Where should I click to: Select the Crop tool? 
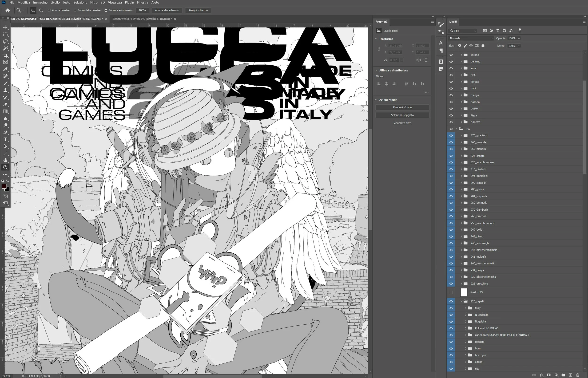click(5, 55)
